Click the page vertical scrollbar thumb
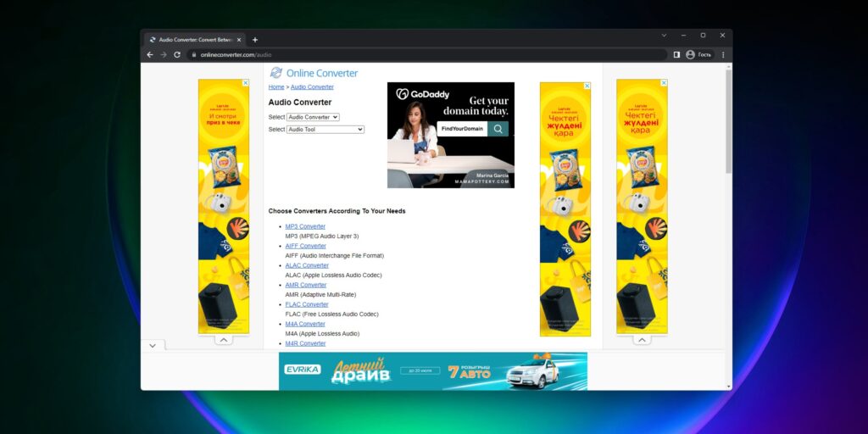 728,121
